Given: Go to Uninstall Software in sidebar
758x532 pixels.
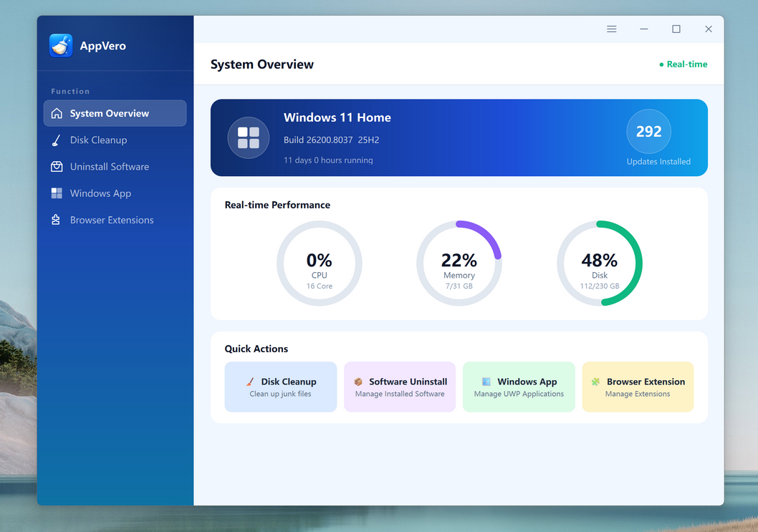Looking at the screenshot, I should 109,167.
